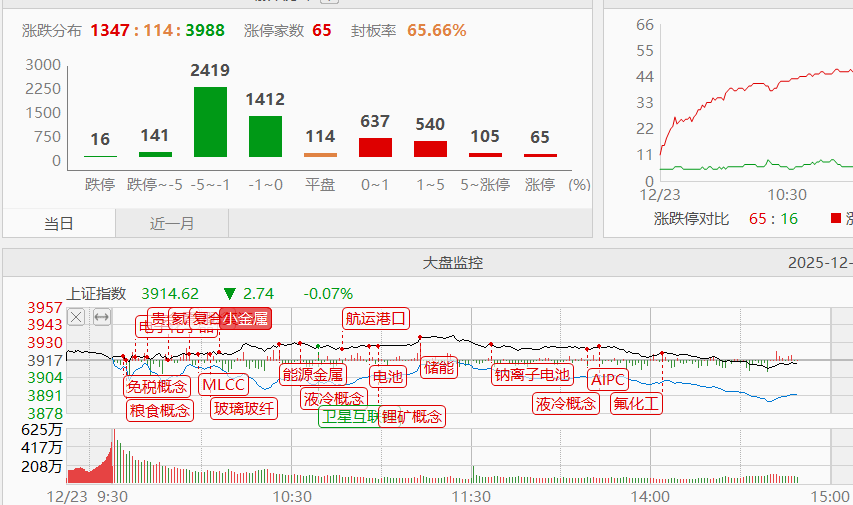Image resolution: width=853 pixels, height=505 pixels.
Task: Switch to the 近一月 tab
Action: click(172, 223)
